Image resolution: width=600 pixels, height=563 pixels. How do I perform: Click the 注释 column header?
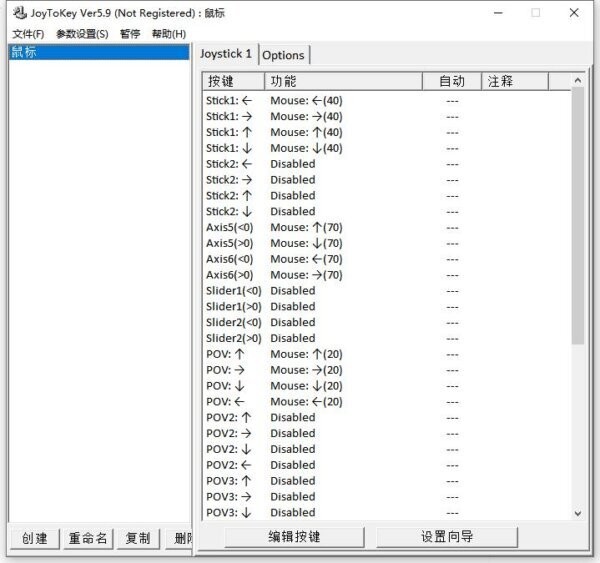(x=515, y=81)
